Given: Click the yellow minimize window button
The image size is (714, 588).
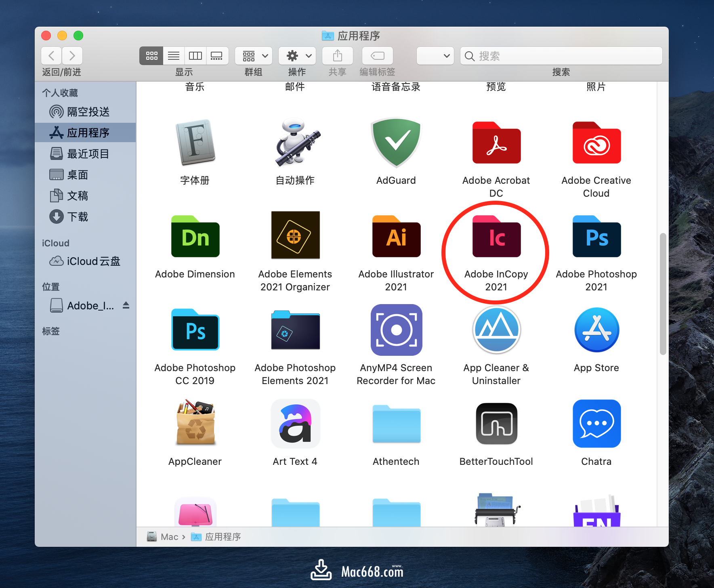Looking at the screenshot, I should 62,36.
